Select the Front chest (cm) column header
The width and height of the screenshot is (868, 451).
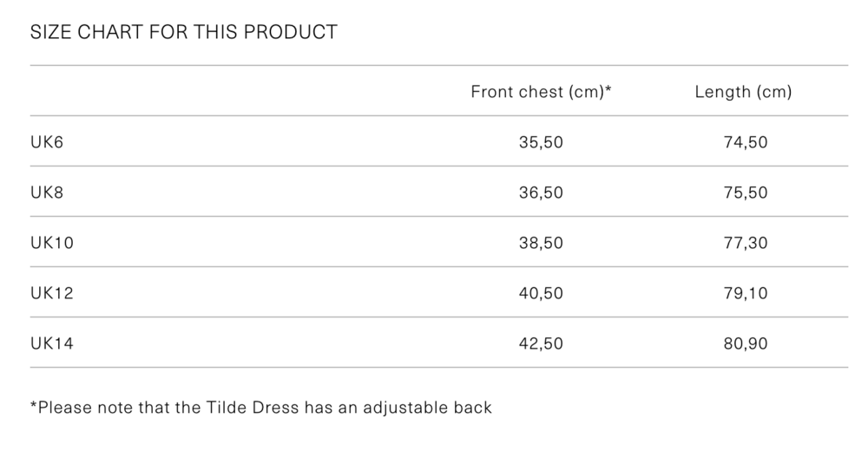point(538,92)
